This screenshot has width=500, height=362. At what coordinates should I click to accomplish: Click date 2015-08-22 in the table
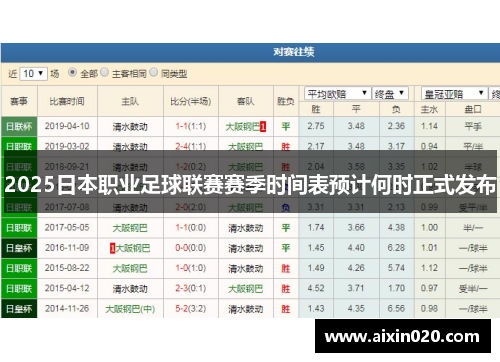click(x=67, y=268)
